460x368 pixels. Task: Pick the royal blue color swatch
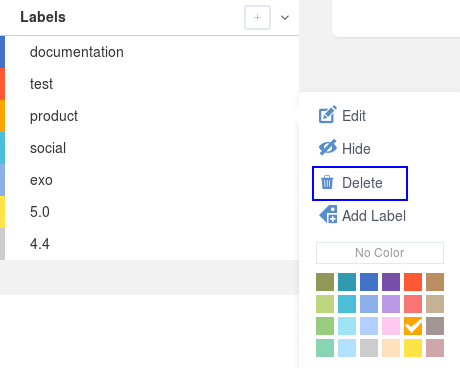point(369,282)
